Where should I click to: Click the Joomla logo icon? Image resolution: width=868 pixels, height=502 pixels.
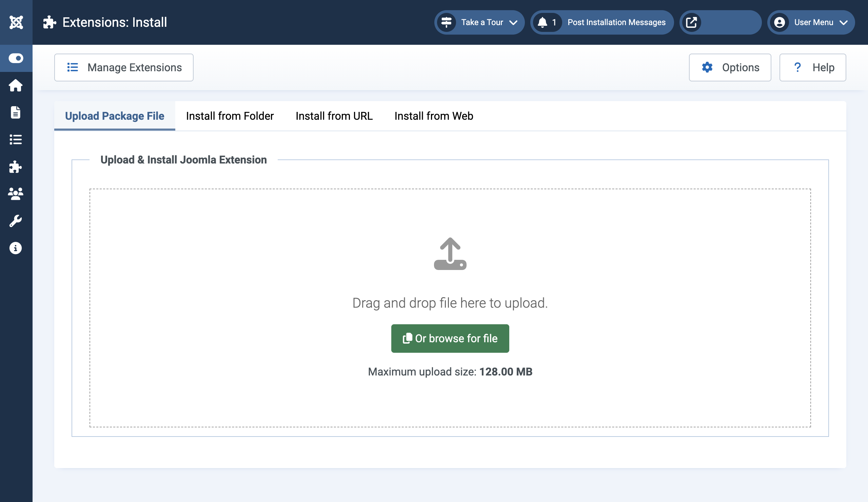pos(16,22)
